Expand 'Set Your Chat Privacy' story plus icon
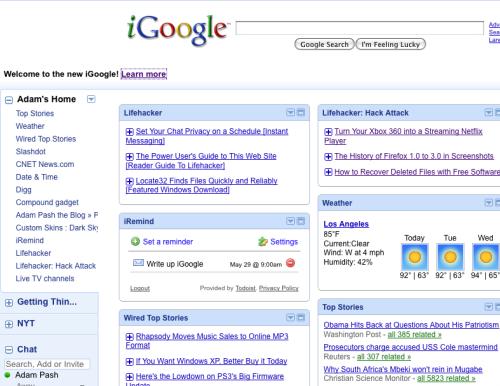The height and width of the screenshot is (386, 500). [x=130, y=132]
